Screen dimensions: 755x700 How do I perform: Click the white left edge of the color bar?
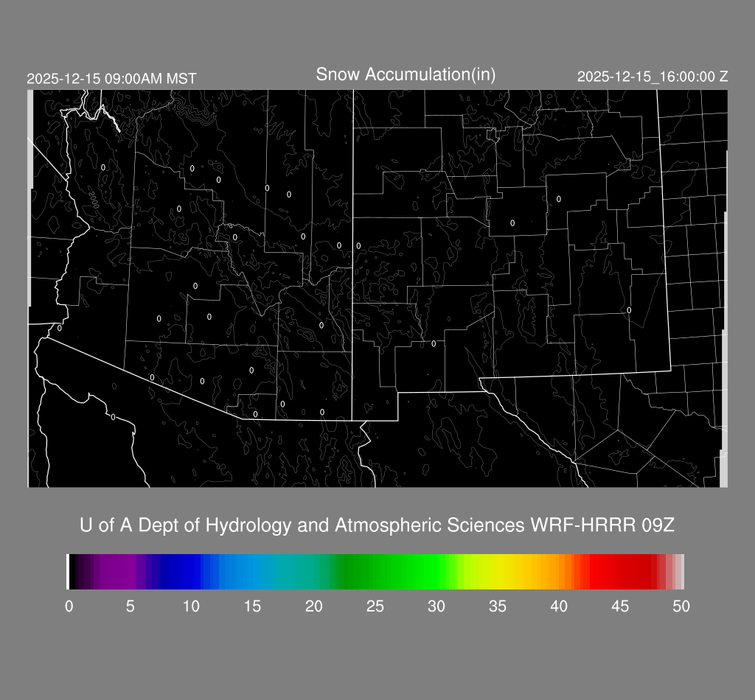(68, 572)
